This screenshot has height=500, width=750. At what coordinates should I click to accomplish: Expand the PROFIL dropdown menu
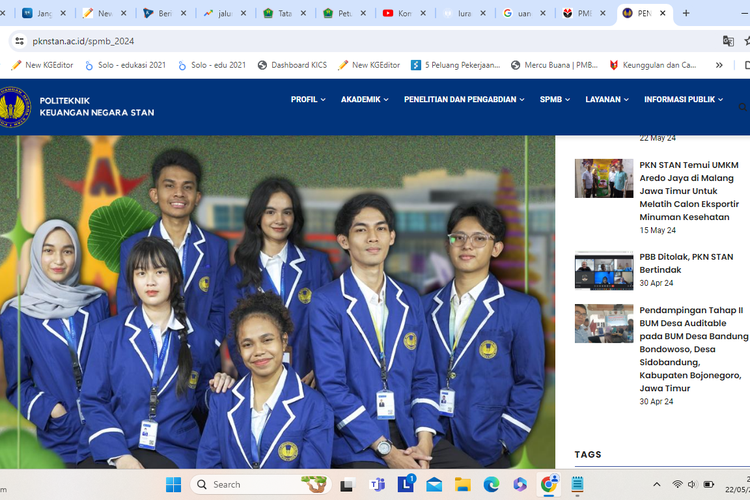click(309, 100)
